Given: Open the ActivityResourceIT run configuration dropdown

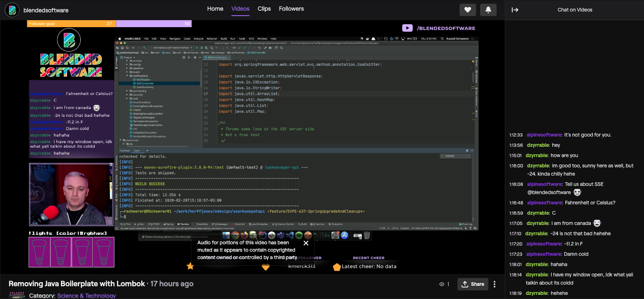Looking at the screenshot, I should pos(171,48).
